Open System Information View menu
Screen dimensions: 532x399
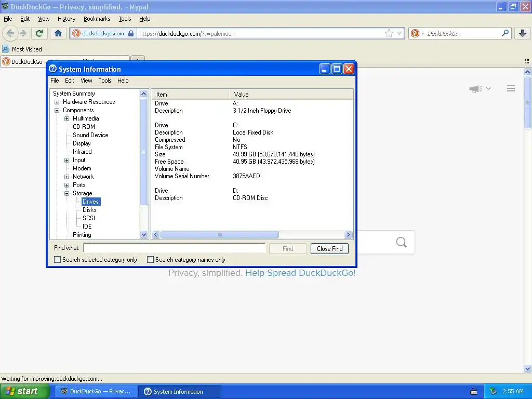86,81
